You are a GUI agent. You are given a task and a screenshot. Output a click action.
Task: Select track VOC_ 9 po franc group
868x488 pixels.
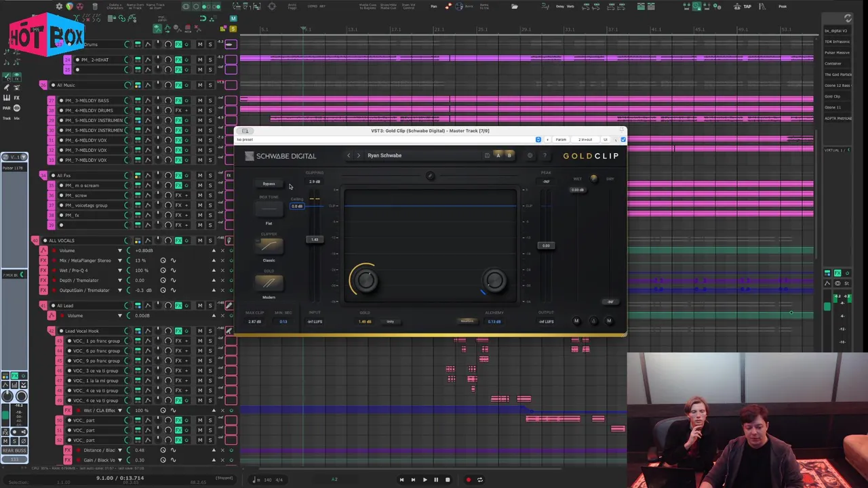(x=95, y=361)
